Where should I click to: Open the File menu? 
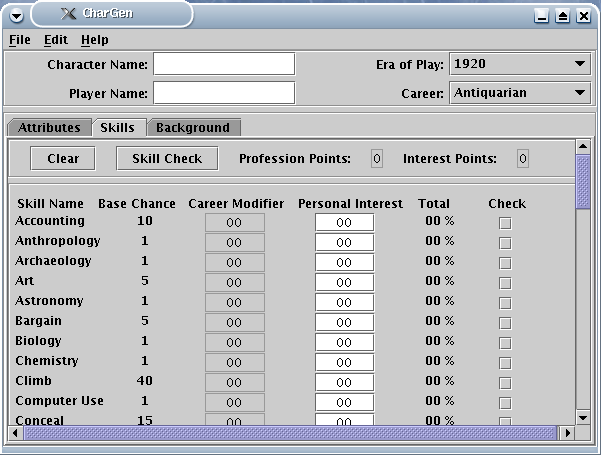tap(20, 40)
